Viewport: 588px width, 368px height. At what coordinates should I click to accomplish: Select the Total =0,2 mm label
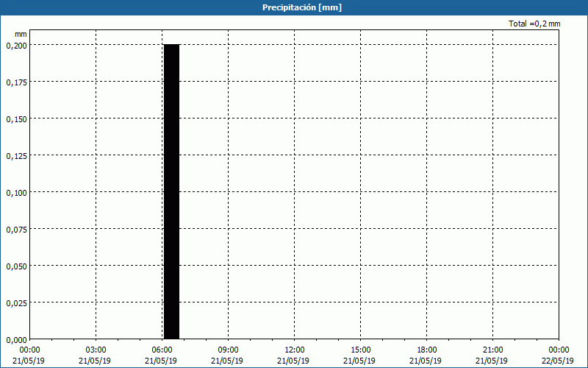tap(534, 24)
